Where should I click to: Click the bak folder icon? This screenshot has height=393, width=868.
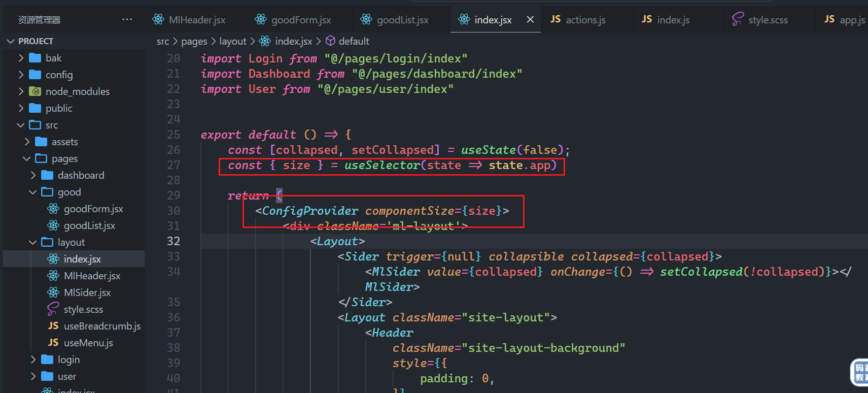35,58
